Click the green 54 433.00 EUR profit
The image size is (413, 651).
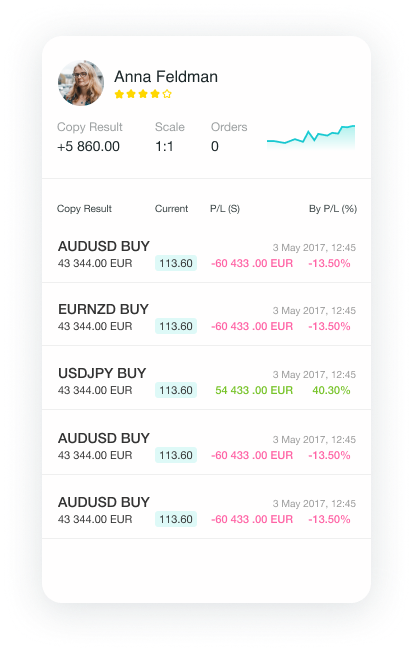254,390
